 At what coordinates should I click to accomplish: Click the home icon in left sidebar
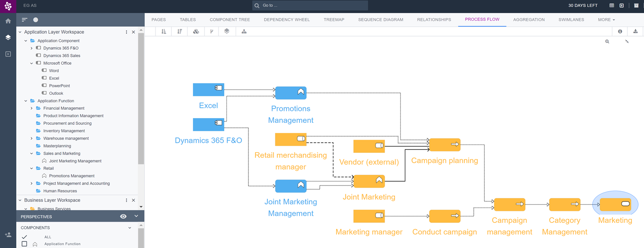click(8, 21)
